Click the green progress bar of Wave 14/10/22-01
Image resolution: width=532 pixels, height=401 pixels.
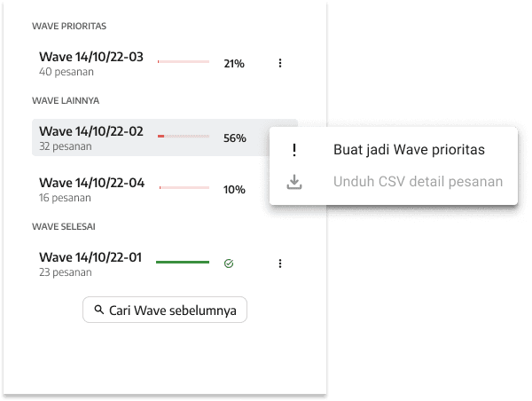click(183, 263)
